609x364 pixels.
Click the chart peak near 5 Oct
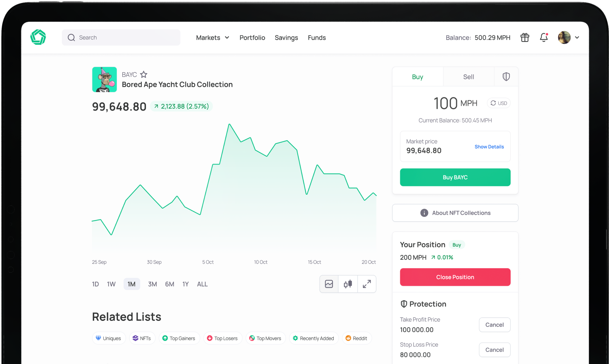click(229, 124)
